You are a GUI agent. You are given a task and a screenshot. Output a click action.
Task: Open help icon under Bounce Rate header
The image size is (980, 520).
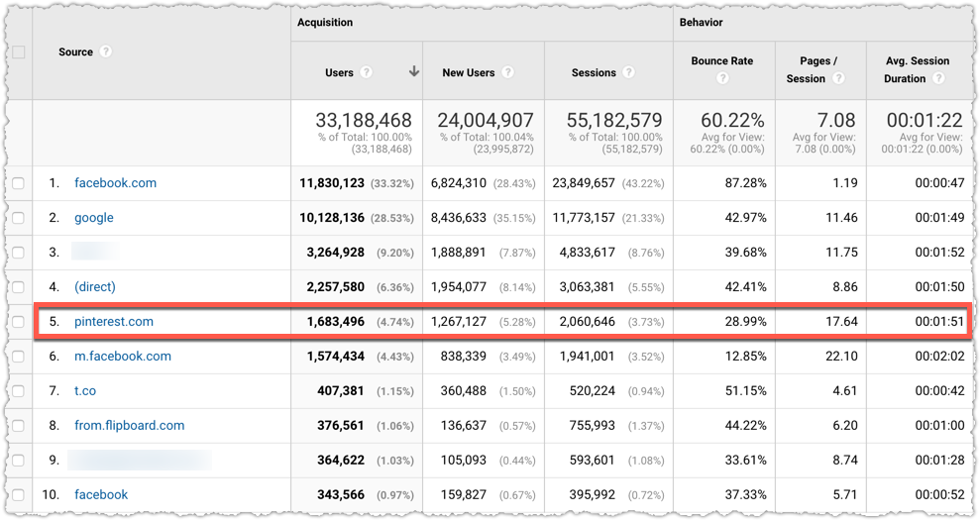(x=722, y=78)
